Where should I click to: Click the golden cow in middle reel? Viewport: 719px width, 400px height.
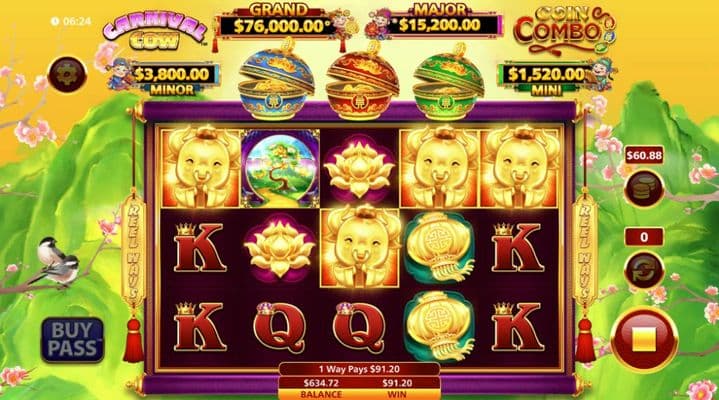(360, 248)
